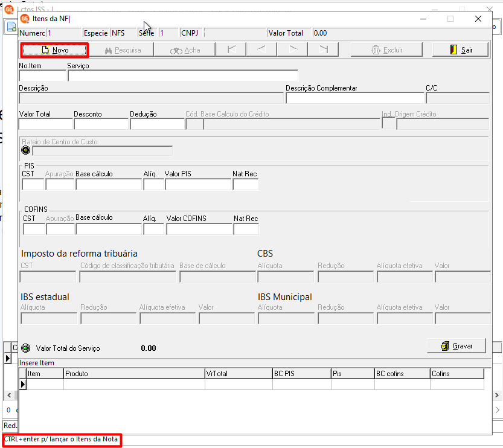Click the COFINS Base cálculo field

click(x=109, y=229)
